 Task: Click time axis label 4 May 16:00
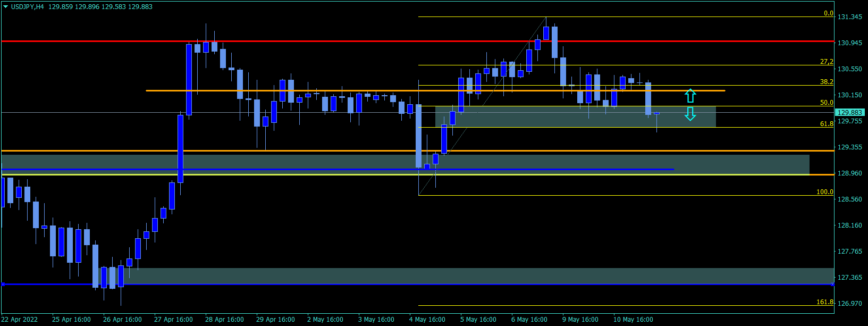(427, 320)
